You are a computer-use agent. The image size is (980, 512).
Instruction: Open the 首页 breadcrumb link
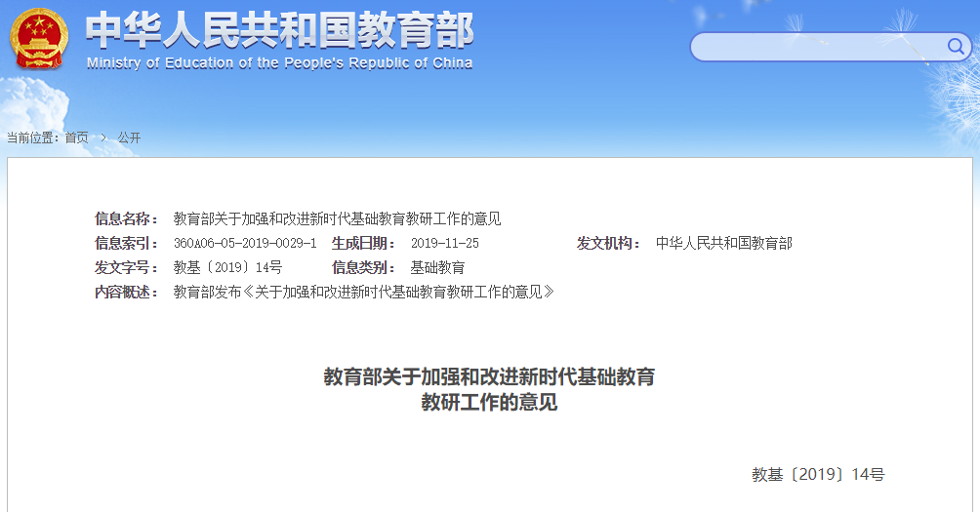77,138
